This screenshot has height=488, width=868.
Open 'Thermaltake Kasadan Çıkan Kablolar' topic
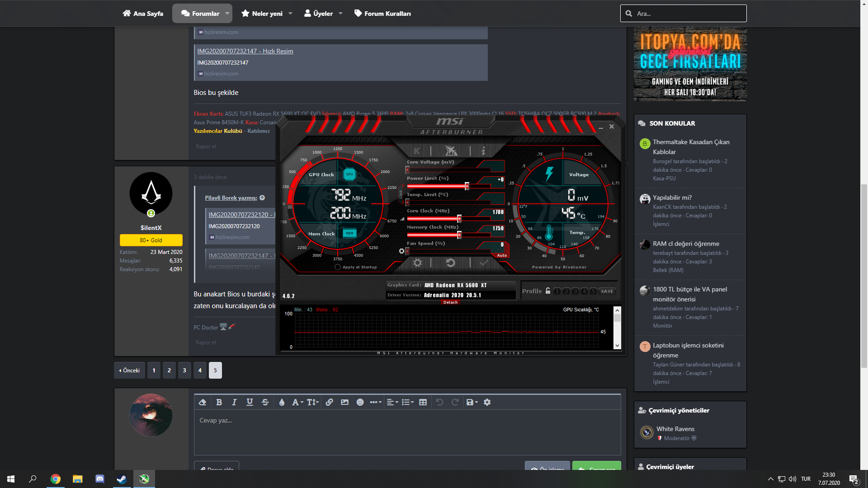pyautogui.click(x=691, y=147)
